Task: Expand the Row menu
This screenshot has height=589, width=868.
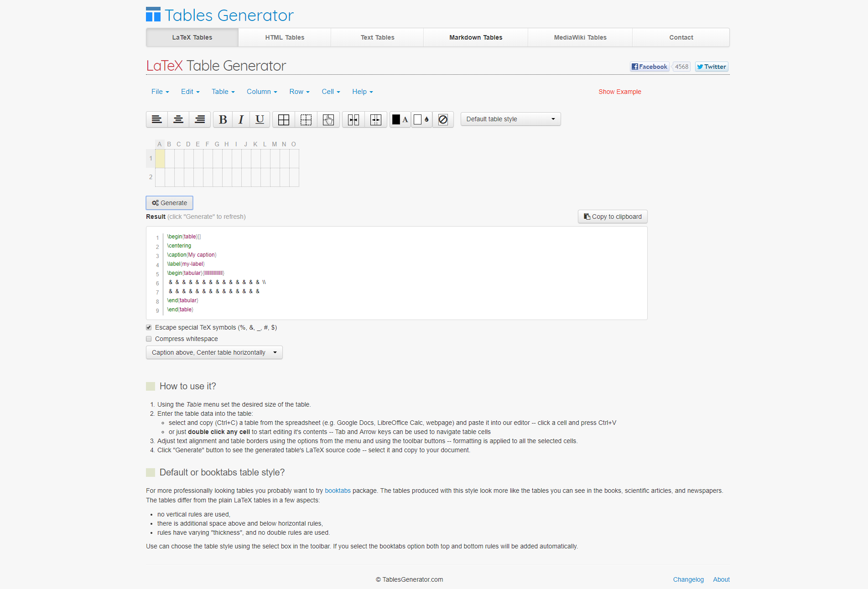Action: point(299,92)
